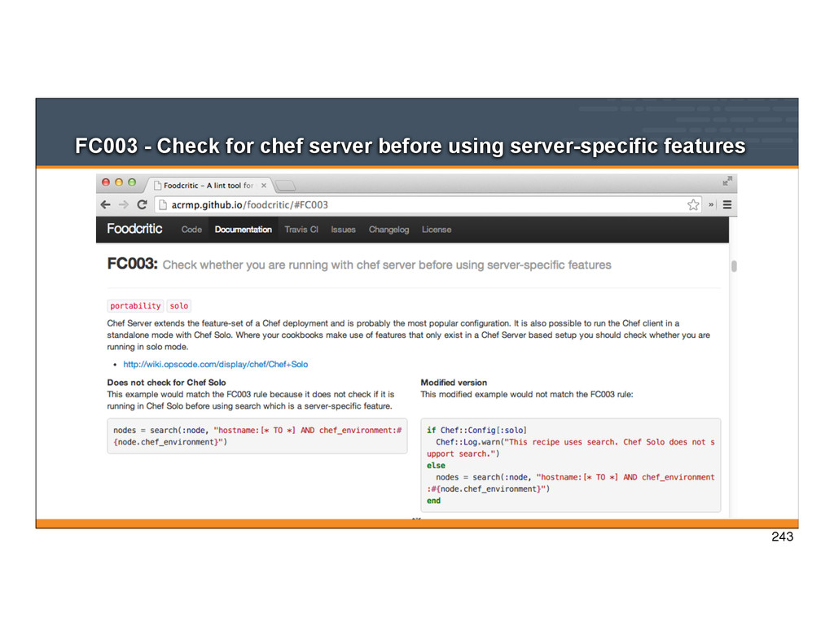Click the browser back arrow
Viewport: 834px width, 644px height.
coord(105,204)
